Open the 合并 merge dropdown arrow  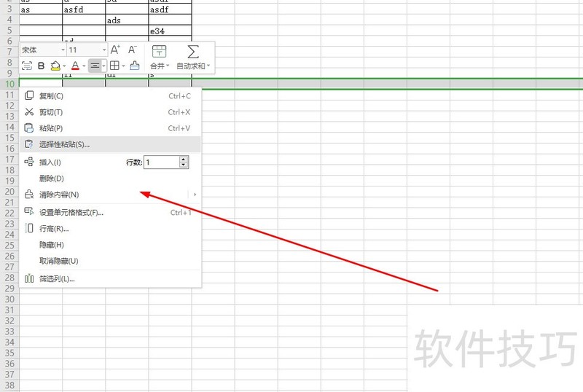click(168, 66)
